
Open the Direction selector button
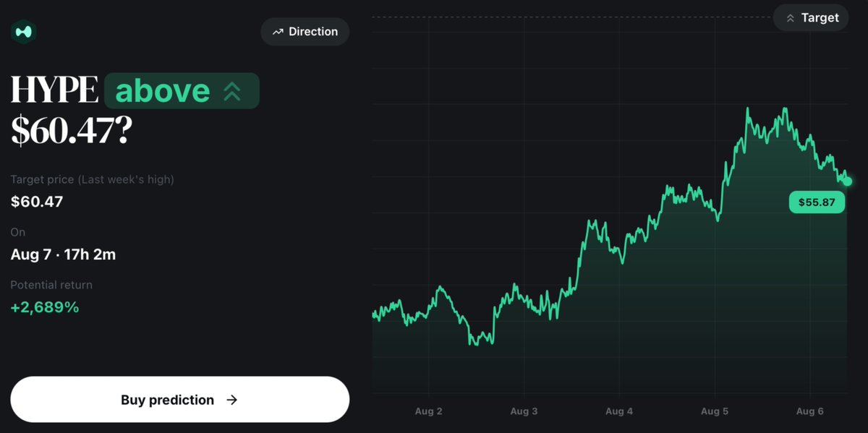coord(305,32)
